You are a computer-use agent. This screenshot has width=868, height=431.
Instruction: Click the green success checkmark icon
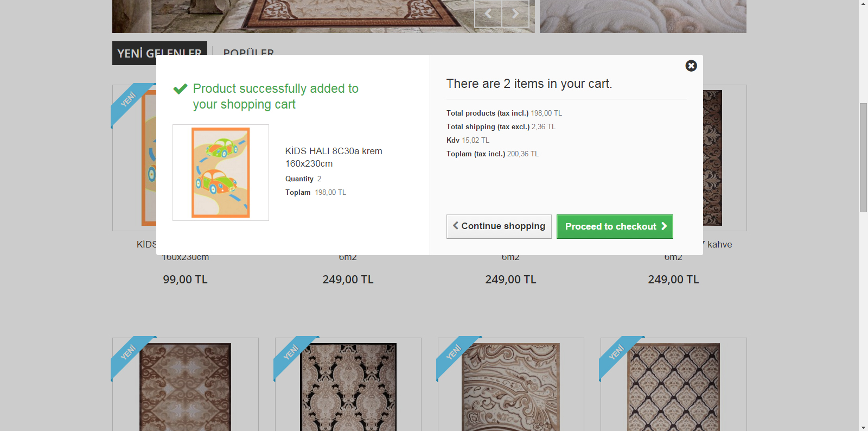[181, 88]
